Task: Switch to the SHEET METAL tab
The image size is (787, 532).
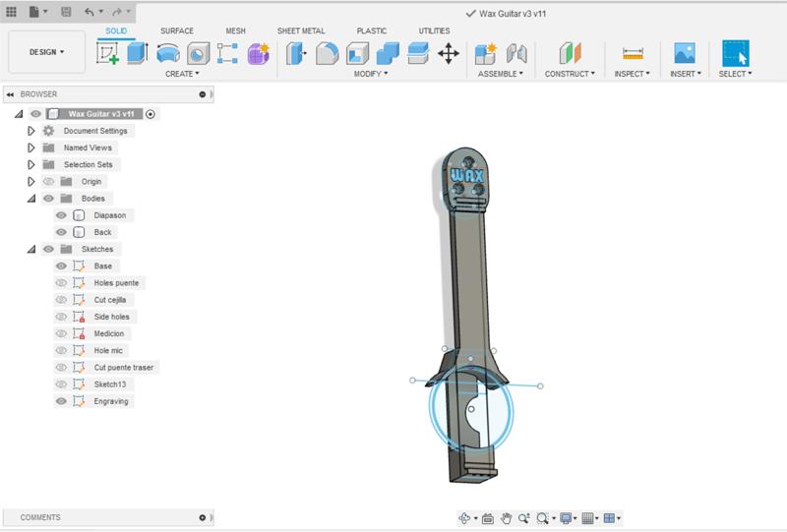Action: 301,31
